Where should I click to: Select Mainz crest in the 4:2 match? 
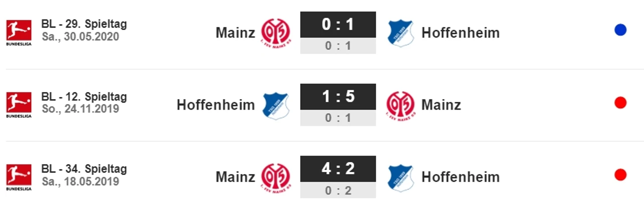click(276, 177)
